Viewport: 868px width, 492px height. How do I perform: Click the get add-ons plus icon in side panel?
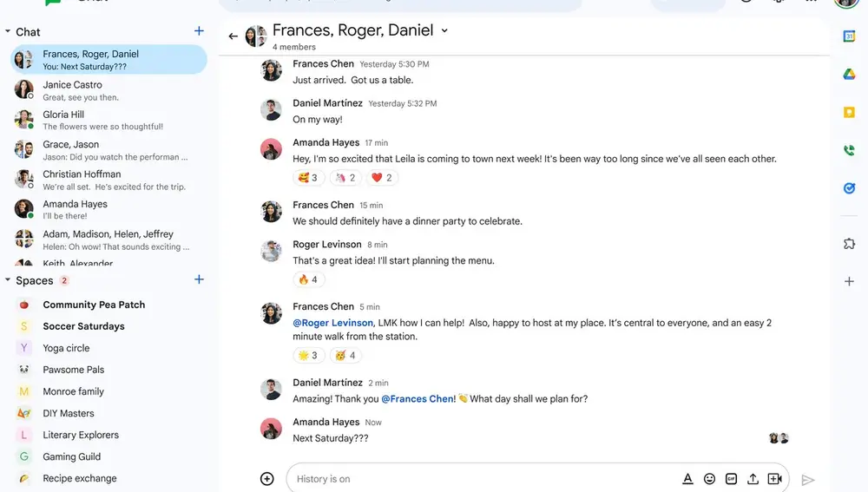(x=849, y=281)
